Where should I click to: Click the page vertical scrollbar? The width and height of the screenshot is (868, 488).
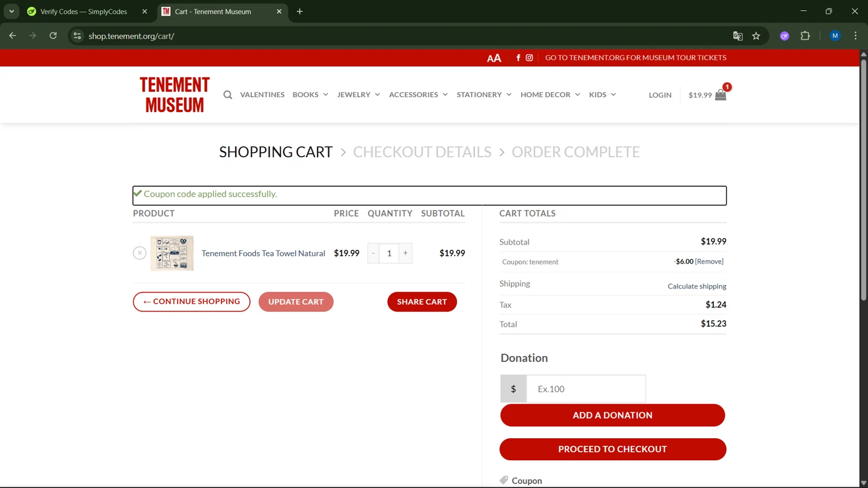(x=863, y=179)
